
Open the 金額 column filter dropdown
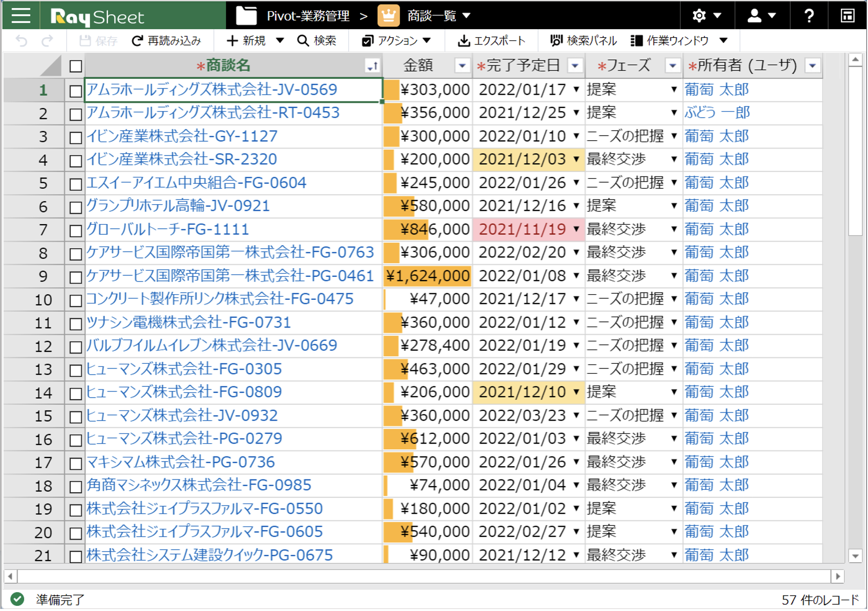462,66
